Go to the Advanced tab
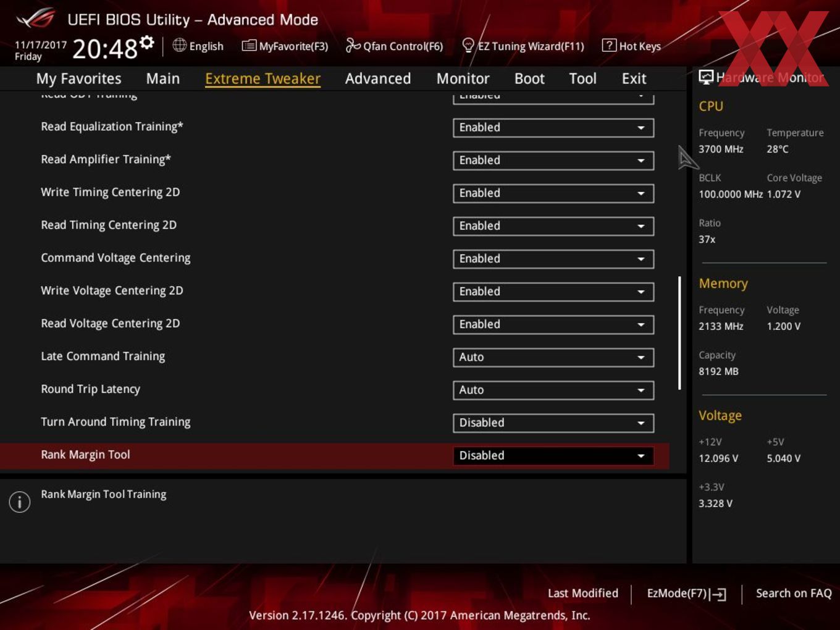This screenshot has width=840, height=630. 378,78
